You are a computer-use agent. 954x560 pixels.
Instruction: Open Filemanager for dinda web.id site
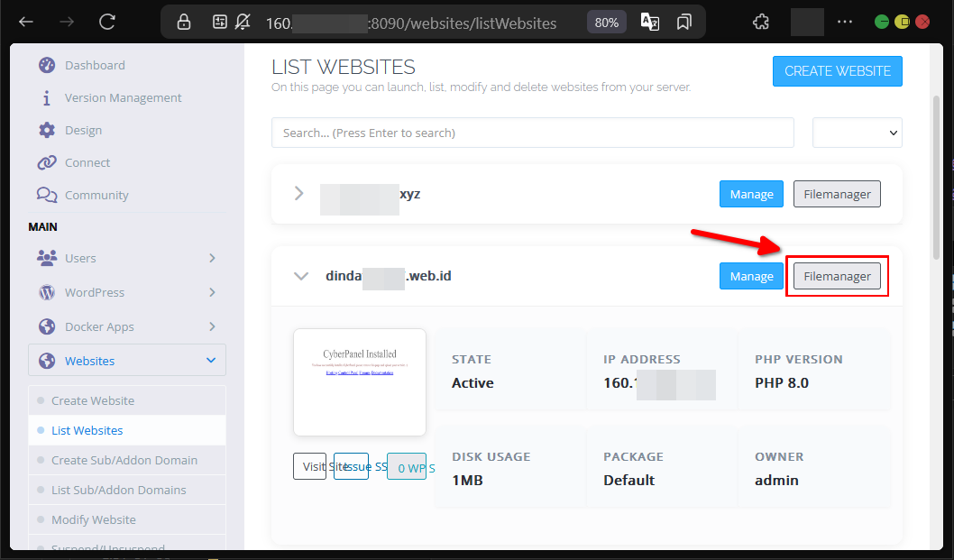[837, 276]
